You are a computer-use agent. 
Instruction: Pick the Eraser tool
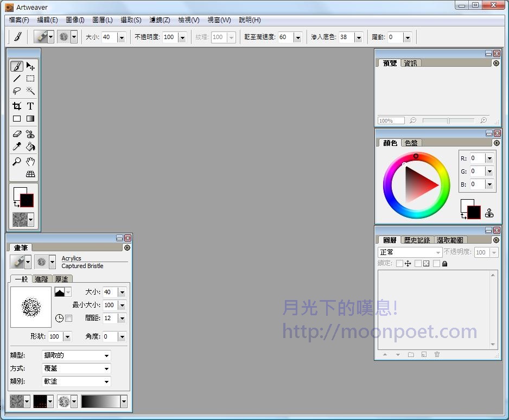pyautogui.click(x=17, y=133)
